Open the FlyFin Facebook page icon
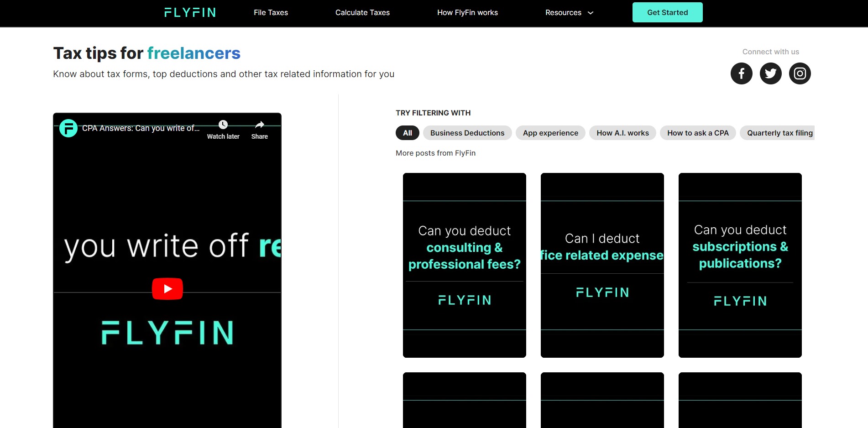The width and height of the screenshot is (868, 428). 741,73
